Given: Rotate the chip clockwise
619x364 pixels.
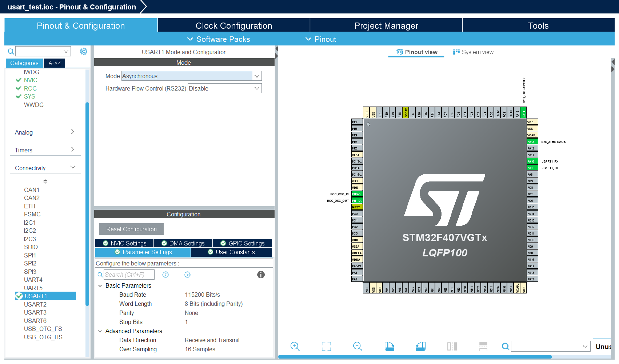Looking at the screenshot, I should click(x=390, y=346).
